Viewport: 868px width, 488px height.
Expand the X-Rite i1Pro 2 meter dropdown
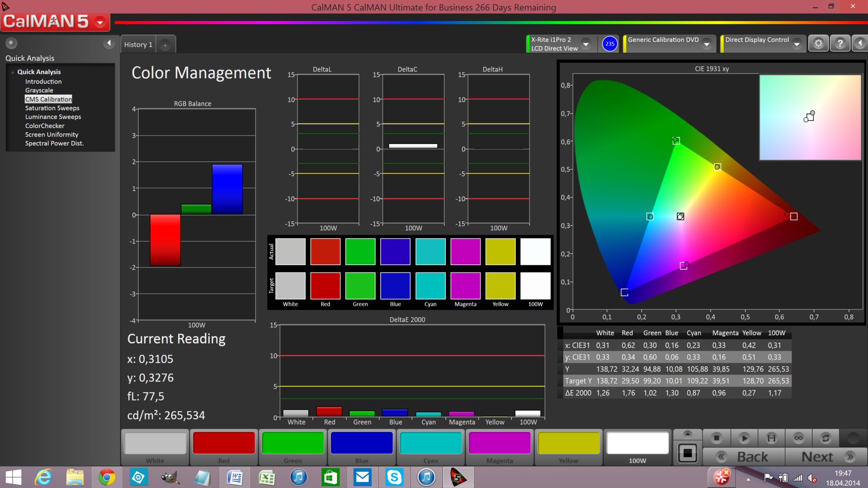point(586,44)
